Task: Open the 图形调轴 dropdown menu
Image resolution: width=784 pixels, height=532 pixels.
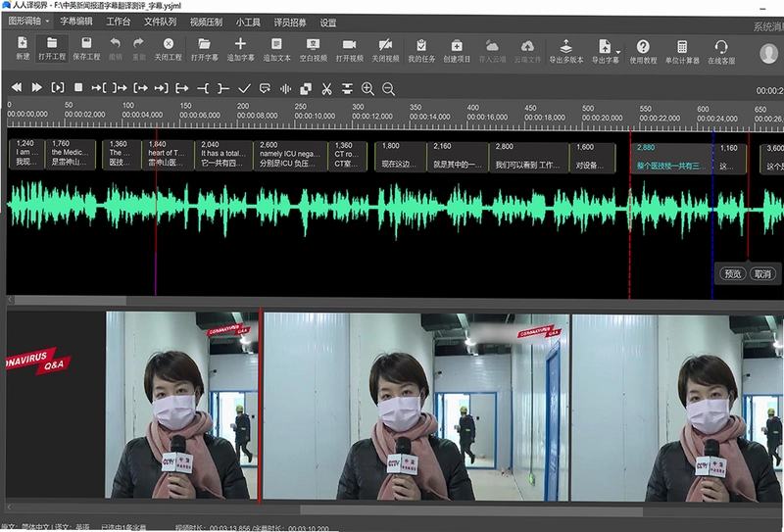Action: [29, 21]
